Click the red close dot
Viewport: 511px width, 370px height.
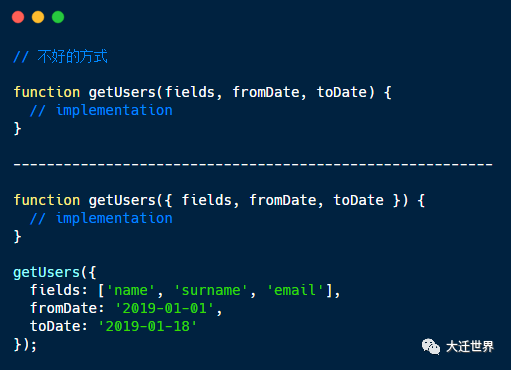pyautogui.click(x=18, y=17)
